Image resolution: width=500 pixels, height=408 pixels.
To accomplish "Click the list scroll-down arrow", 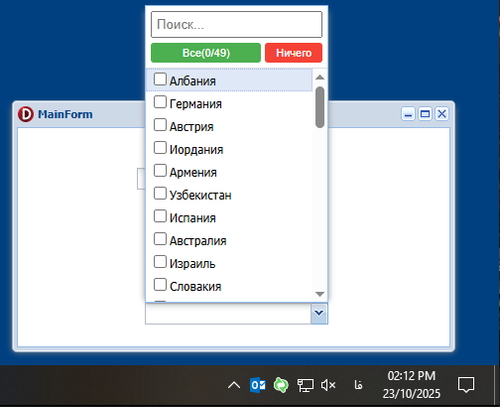I will [320, 294].
